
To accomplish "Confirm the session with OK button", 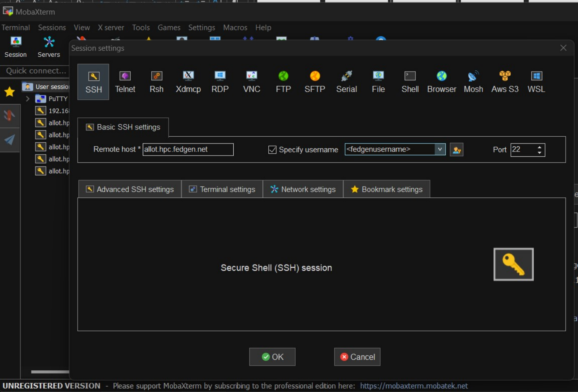I will click(x=272, y=357).
